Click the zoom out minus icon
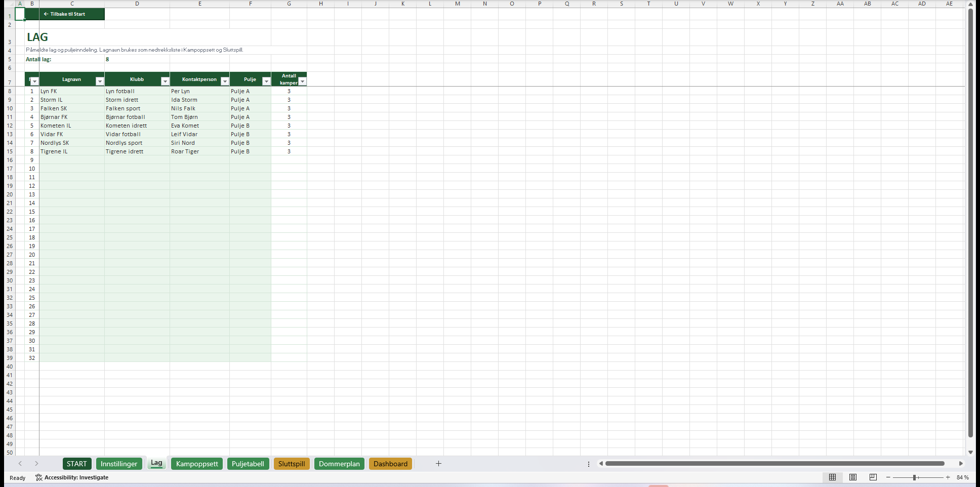 coord(888,477)
